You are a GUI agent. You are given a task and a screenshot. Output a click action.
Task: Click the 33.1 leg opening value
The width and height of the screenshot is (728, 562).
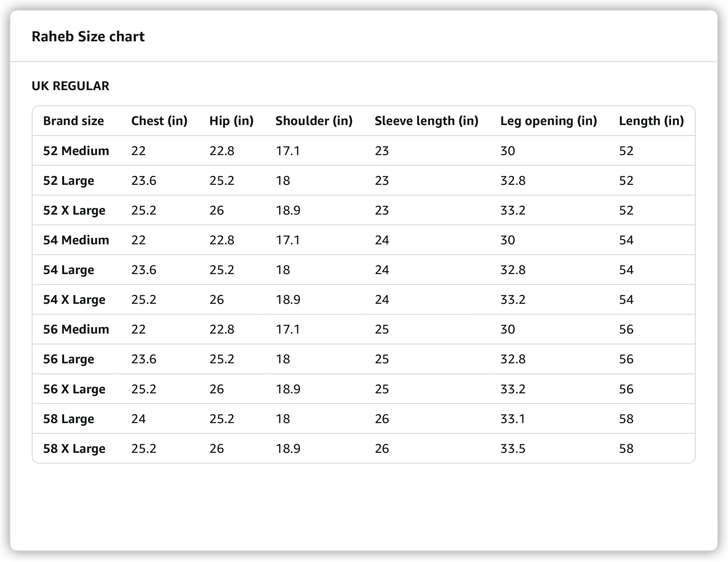(513, 419)
